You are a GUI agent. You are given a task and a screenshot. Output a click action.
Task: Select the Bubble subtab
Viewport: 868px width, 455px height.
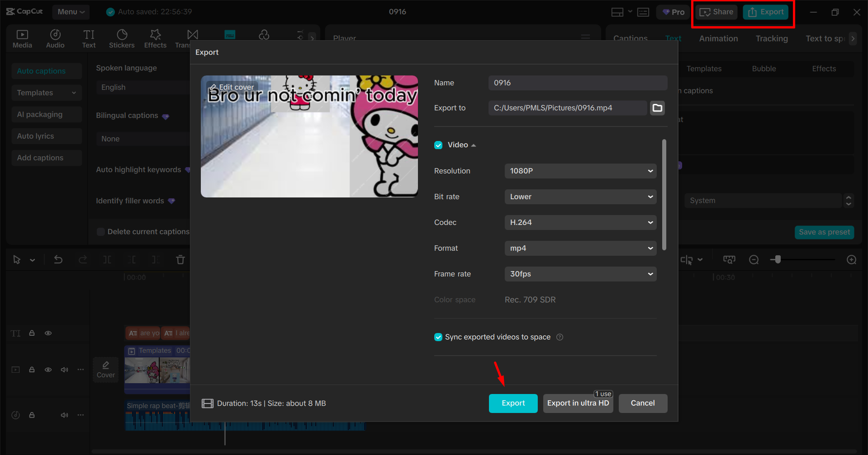(764, 69)
